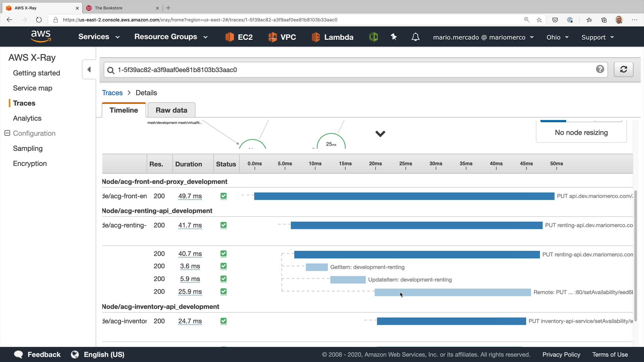Open the Privacy Policy link
644x362 pixels.
(561, 355)
